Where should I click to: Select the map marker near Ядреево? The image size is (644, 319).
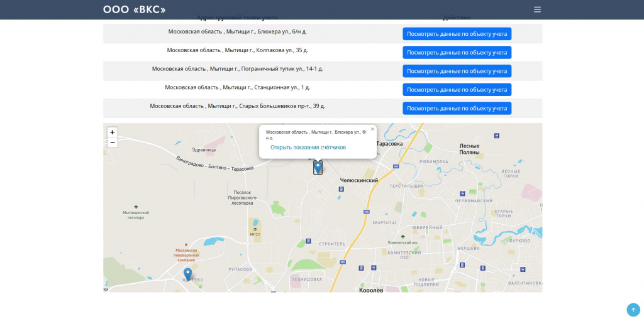[187, 274]
